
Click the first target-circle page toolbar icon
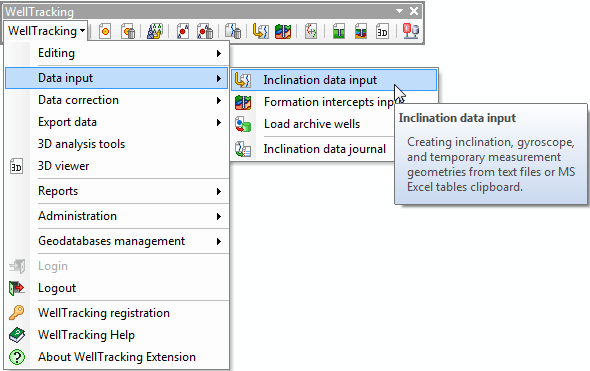pyautogui.click(x=105, y=31)
